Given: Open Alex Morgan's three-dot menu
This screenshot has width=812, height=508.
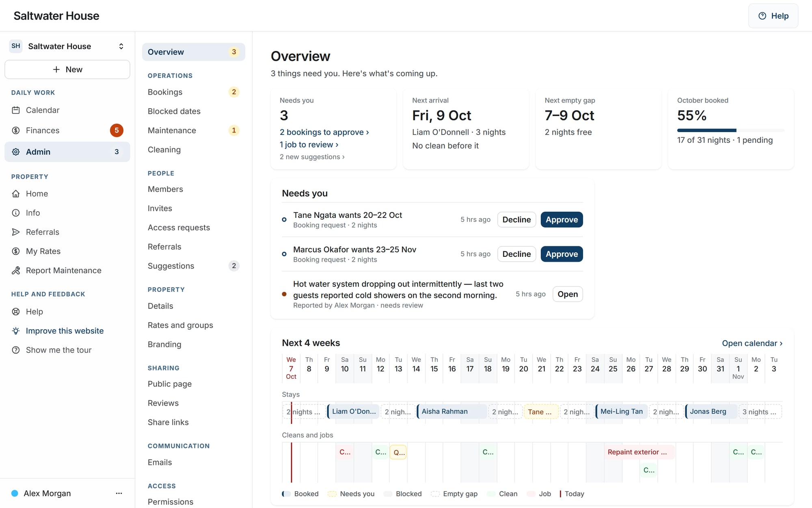Looking at the screenshot, I should (x=119, y=493).
